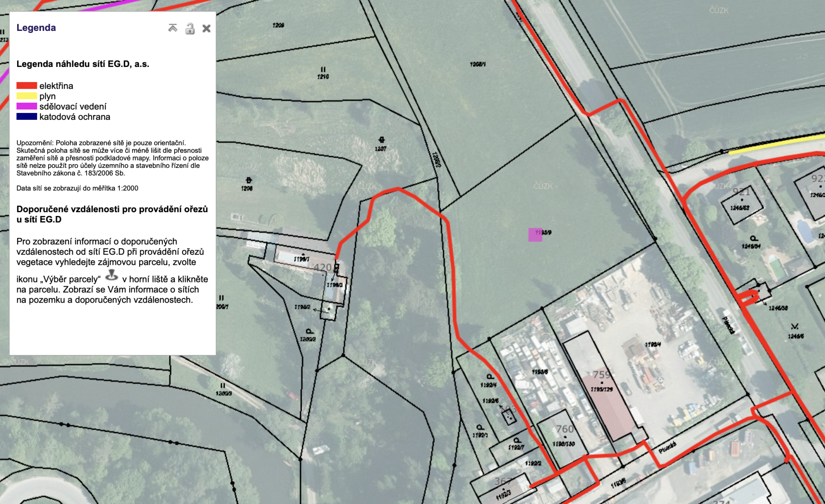Click parcel label 1200/3 on the map
Image resolution: width=825 pixels, height=504 pixels.
224,393
